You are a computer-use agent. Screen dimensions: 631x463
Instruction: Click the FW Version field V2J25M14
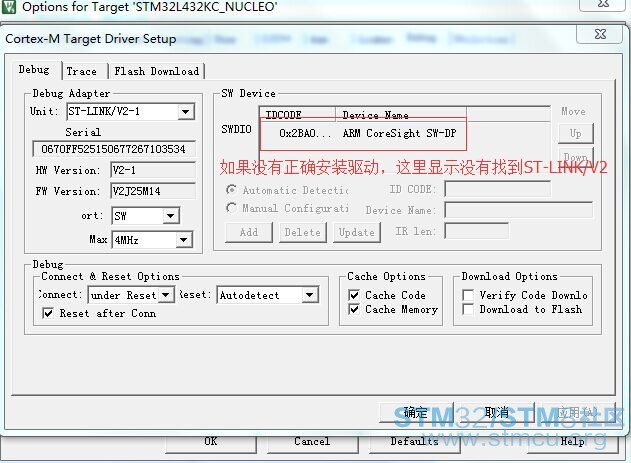(153, 191)
